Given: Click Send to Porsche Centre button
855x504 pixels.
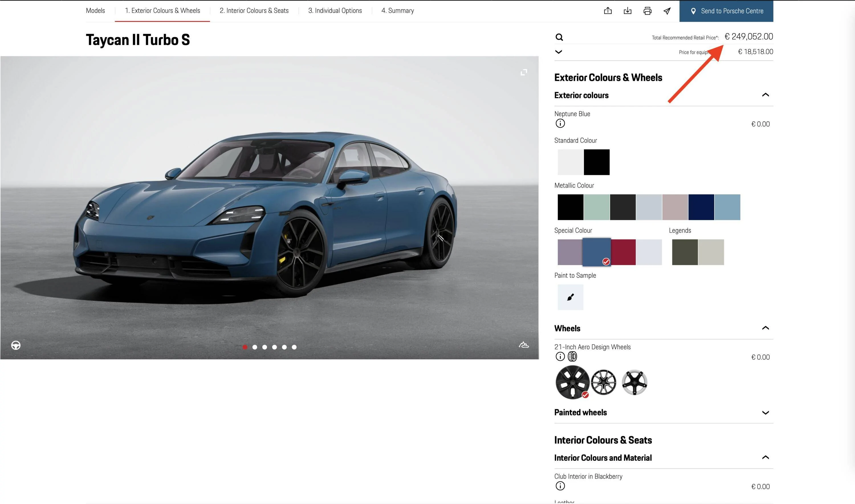Looking at the screenshot, I should click(726, 11).
